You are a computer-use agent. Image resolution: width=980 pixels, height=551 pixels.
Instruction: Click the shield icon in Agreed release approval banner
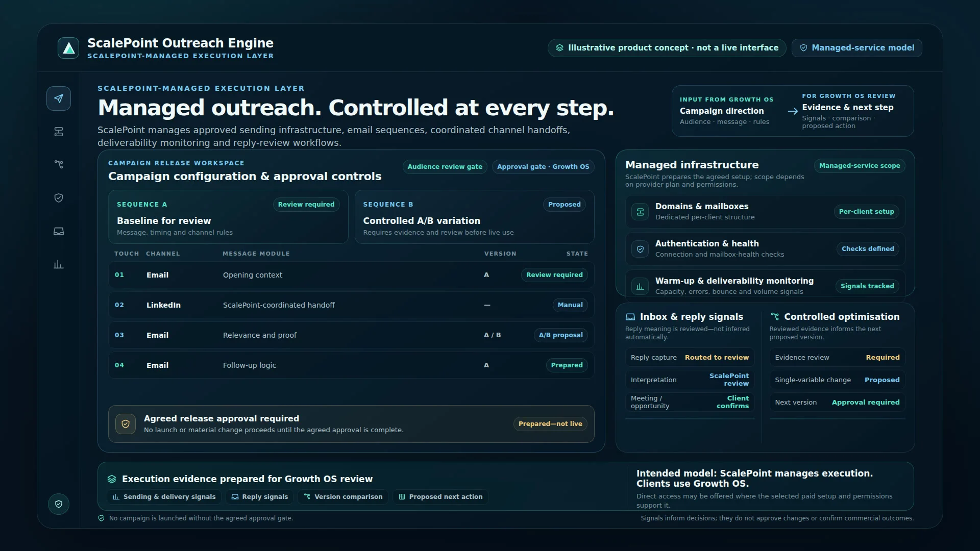(126, 424)
